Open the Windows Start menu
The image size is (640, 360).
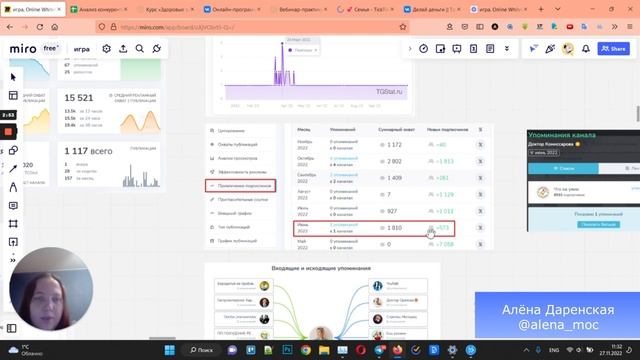coord(170,350)
